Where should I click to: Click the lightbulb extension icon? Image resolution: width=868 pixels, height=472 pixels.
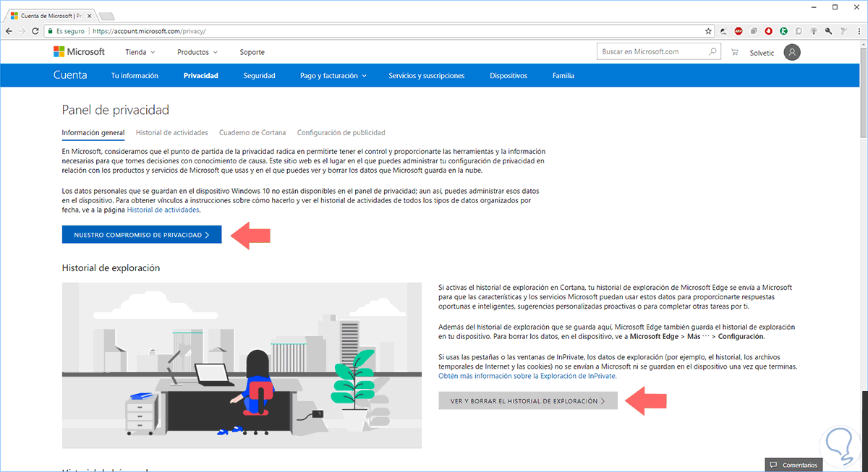pos(814,31)
